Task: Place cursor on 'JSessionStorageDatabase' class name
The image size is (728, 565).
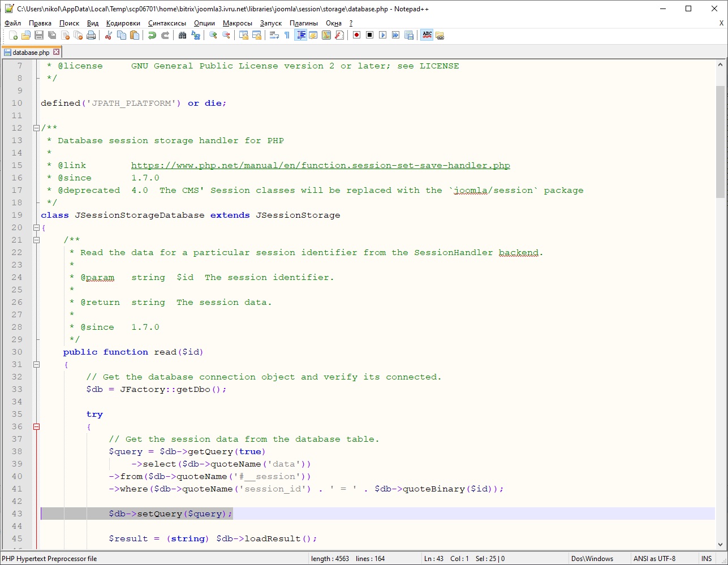Action: pyautogui.click(x=140, y=215)
